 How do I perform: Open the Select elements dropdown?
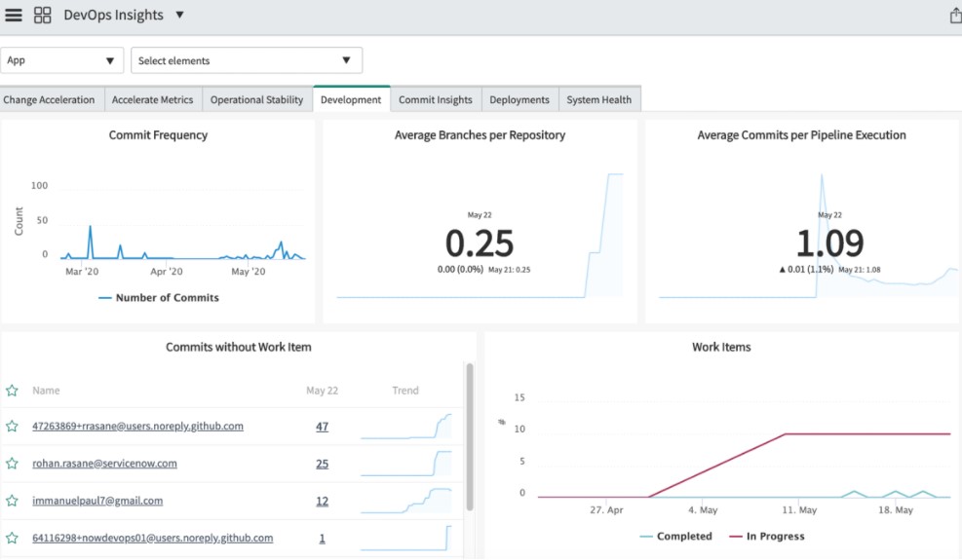click(x=246, y=60)
